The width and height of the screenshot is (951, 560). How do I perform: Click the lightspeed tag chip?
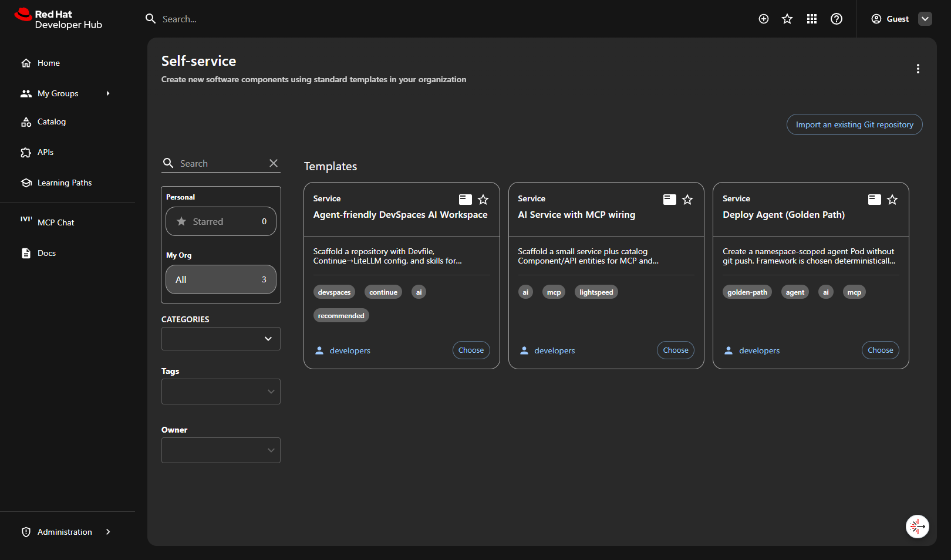pos(596,292)
